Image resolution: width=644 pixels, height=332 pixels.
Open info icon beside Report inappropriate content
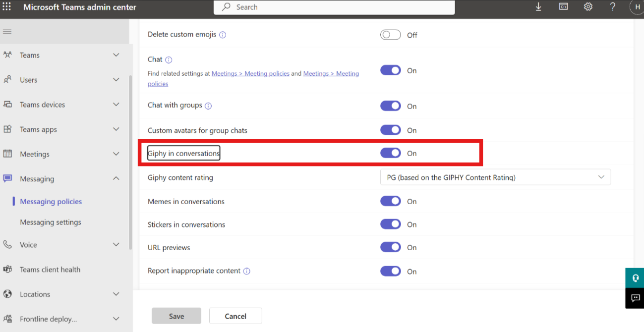(x=247, y=272)
